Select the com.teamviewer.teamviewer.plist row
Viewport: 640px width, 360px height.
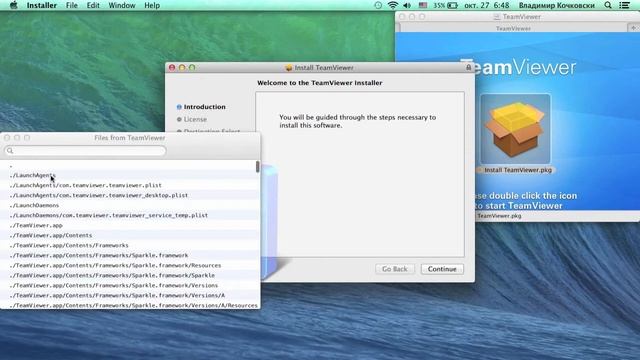click(130, 185)
